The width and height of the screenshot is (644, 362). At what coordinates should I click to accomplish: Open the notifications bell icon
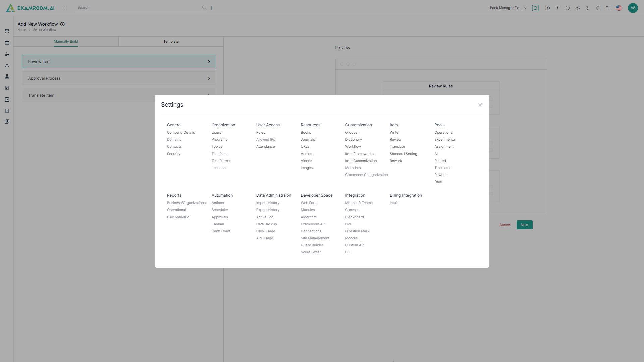[597, 8]
